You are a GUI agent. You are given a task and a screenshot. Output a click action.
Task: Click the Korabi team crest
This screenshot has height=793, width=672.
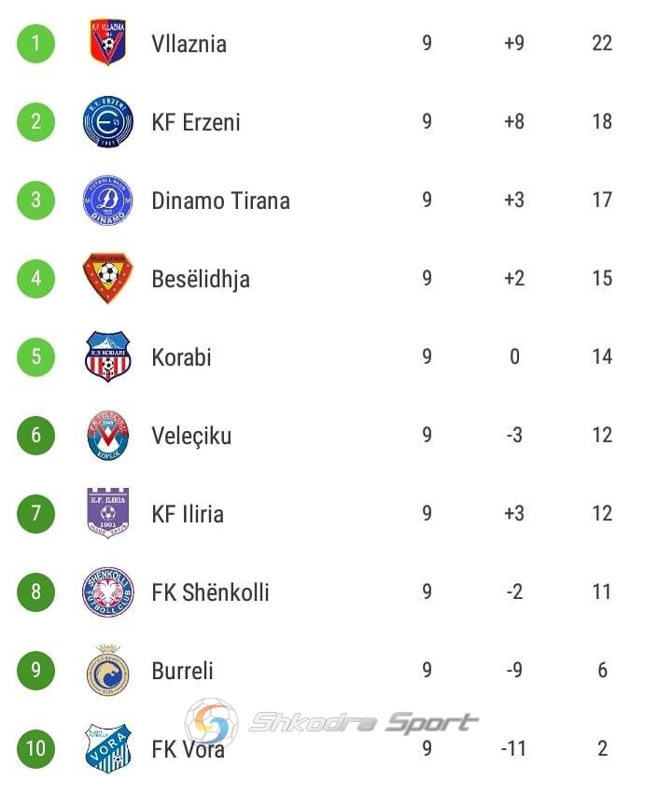coord(107,356)
